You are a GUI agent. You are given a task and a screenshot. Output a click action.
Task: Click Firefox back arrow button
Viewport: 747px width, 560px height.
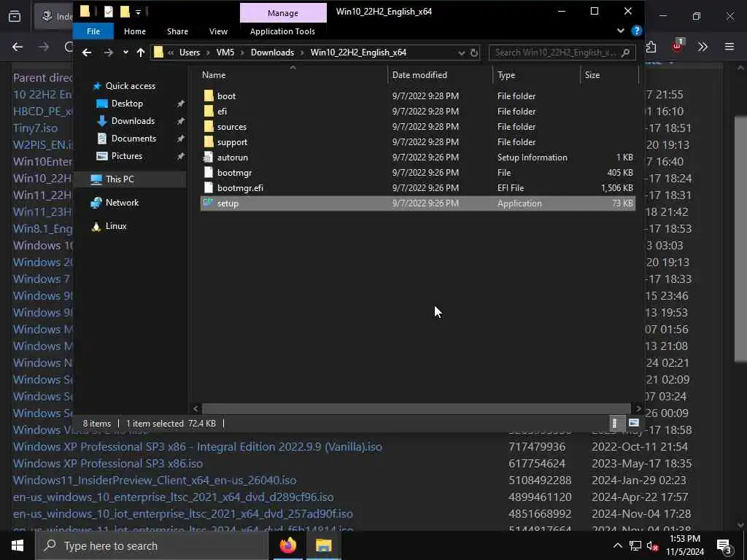coord(18,47)
